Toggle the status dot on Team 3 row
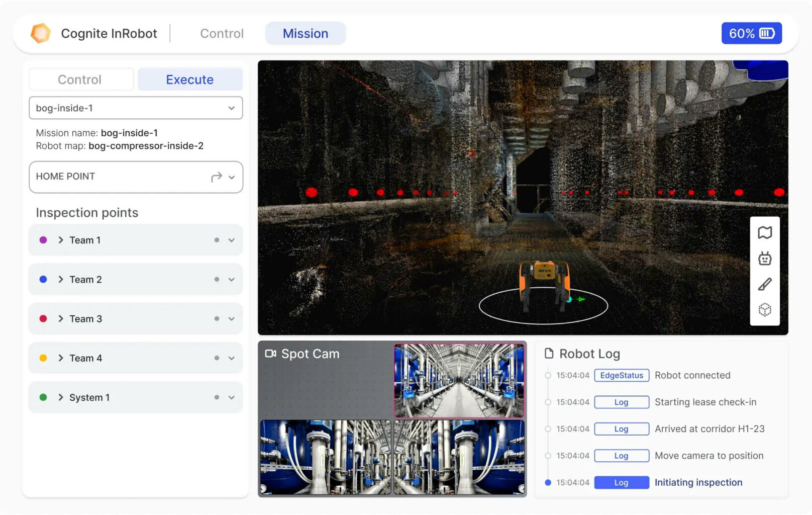 coord(217,318)
